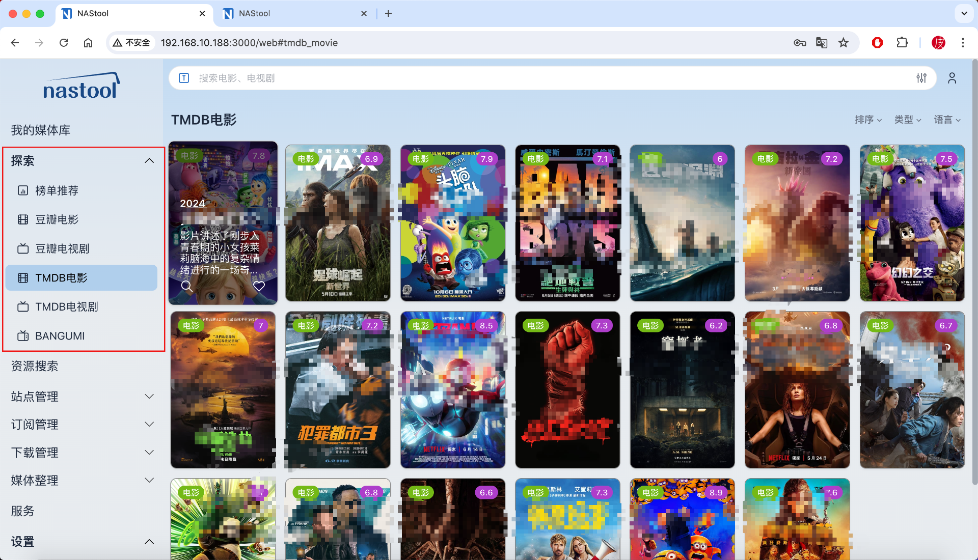Open the user account profile icon
The width and height of the screenshot is (978, 560).
point(952,78)
